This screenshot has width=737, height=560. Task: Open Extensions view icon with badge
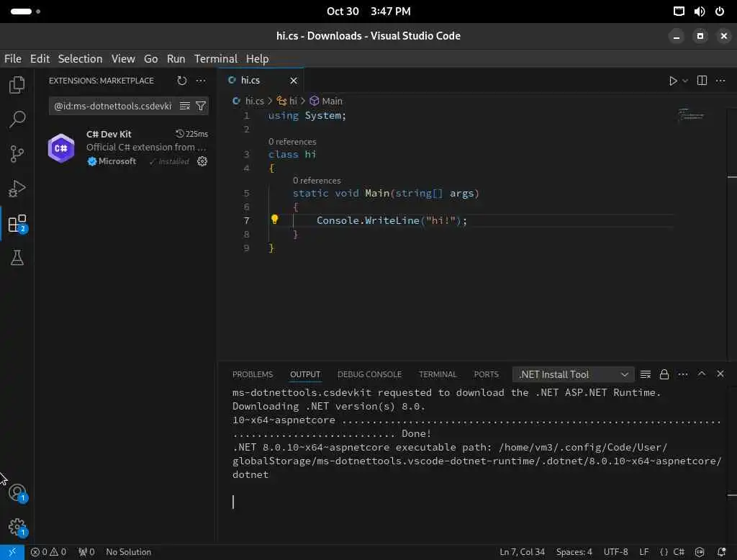pyautogui.click(x=17, y=223)
